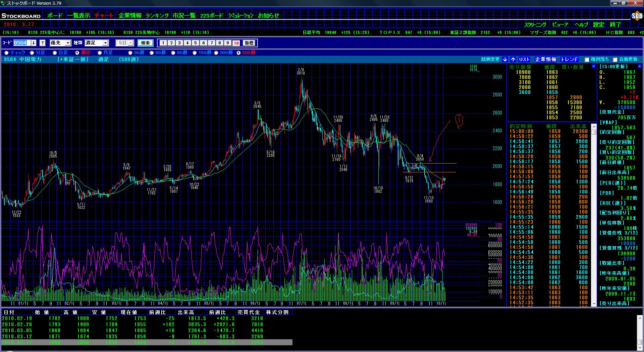Click the stock code input field
The width and height of the screenshot is (644, 352).
coord(22,43)
